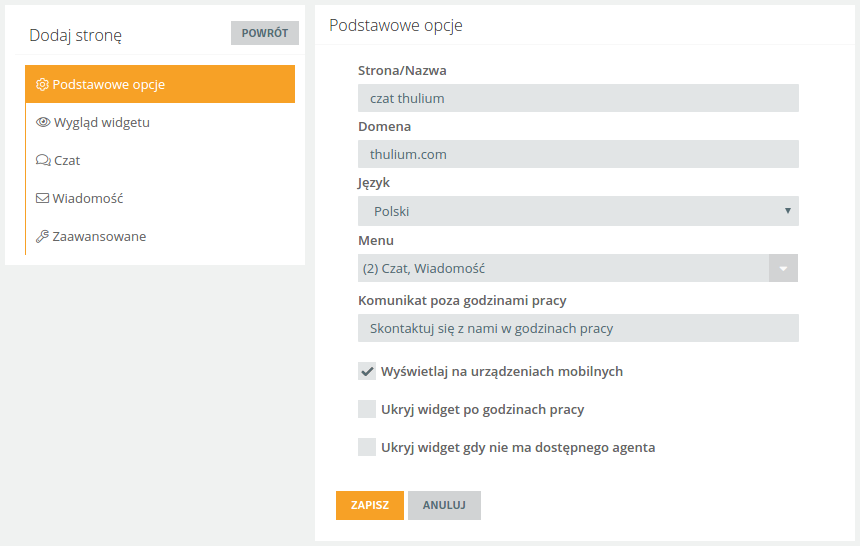860x546 pixels.
Task: Click the chat bubbles icon beside Czat
Action: (43, 160)
